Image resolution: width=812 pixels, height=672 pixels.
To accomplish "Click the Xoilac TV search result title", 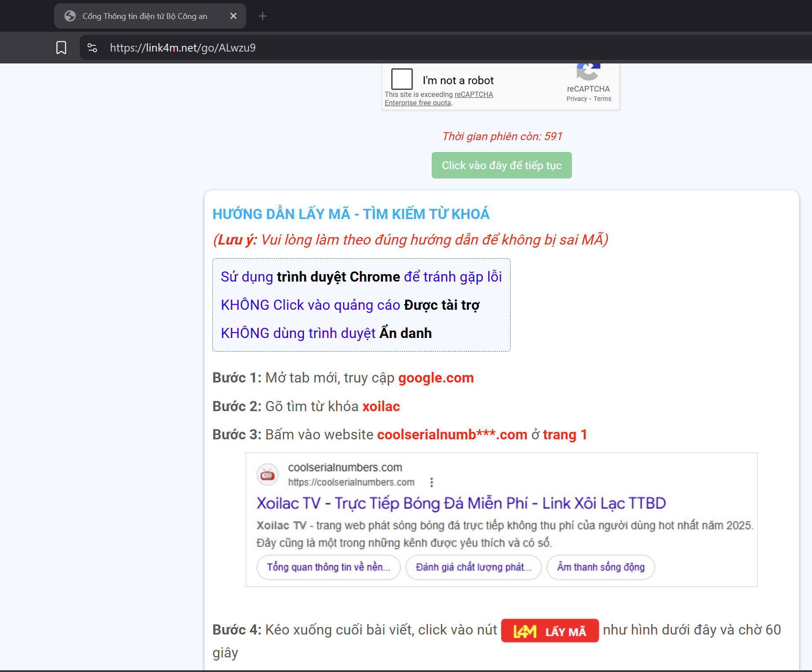I will (461, 503).
